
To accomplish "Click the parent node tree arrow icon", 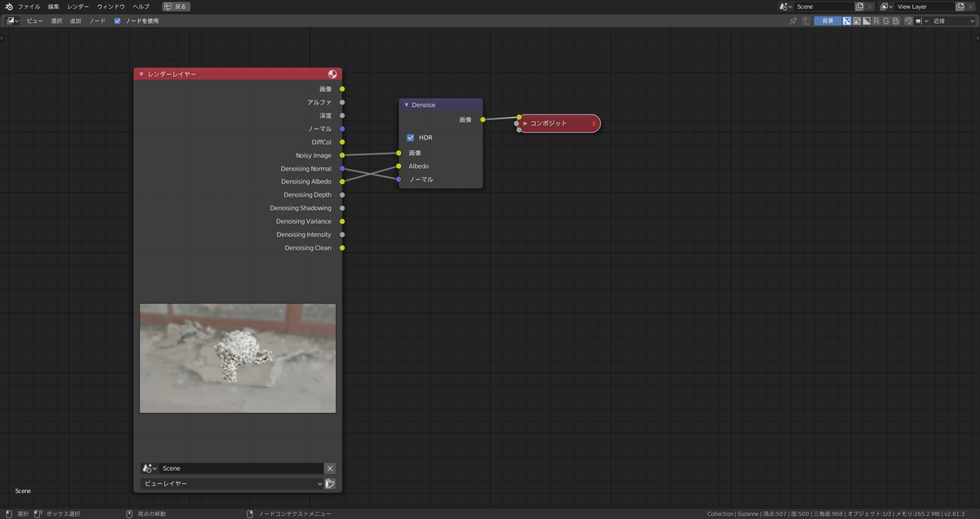I will click(x=806, y=20).
